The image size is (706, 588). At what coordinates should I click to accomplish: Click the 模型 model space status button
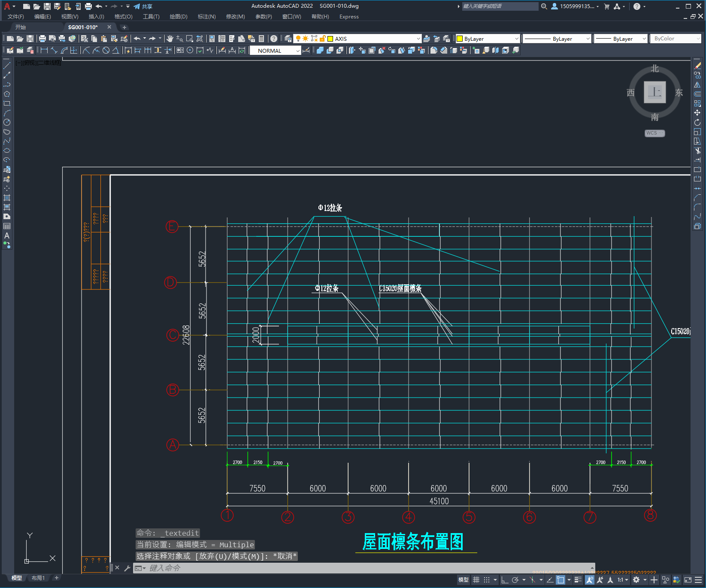click(x=464, y=580)
